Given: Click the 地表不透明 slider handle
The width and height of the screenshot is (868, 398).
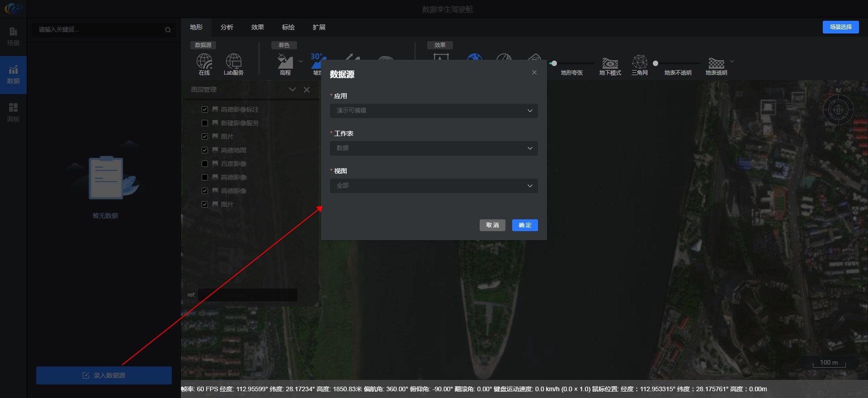Looking at the screenshot, I should pos(656,63).
